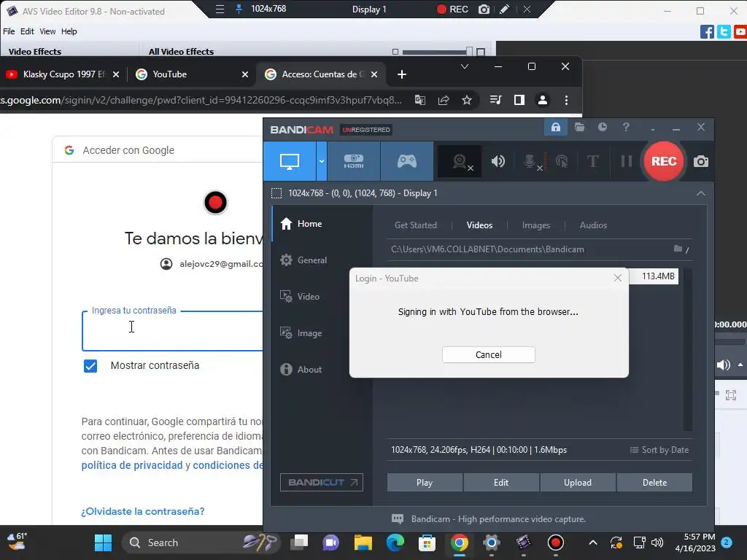Viewport: 747px width, 560px height.
Task: Take a screenshot with Bandicam camera icon
Action: [x=701, y=161]
